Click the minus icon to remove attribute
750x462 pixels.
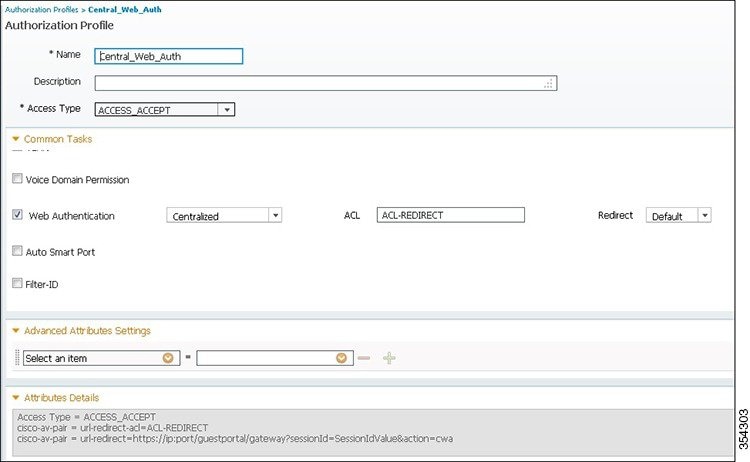(364, 358)
